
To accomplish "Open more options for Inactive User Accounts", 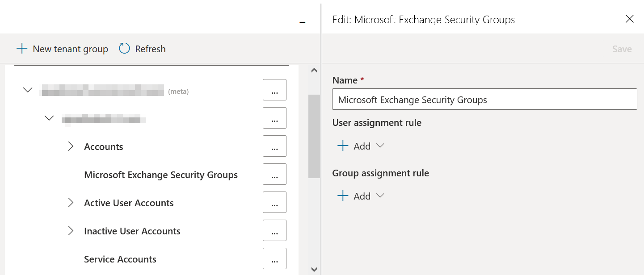I will (x=274, y=230).
